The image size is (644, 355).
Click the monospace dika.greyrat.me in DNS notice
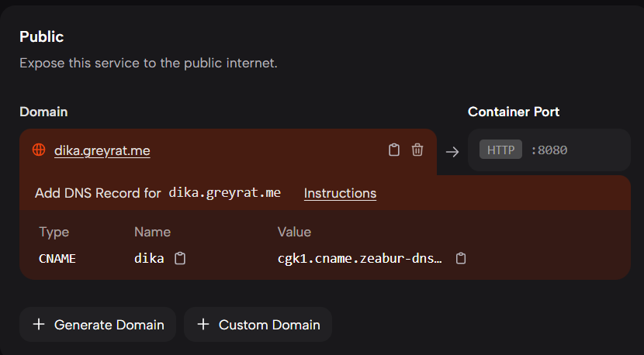click(x=224, y=193)
